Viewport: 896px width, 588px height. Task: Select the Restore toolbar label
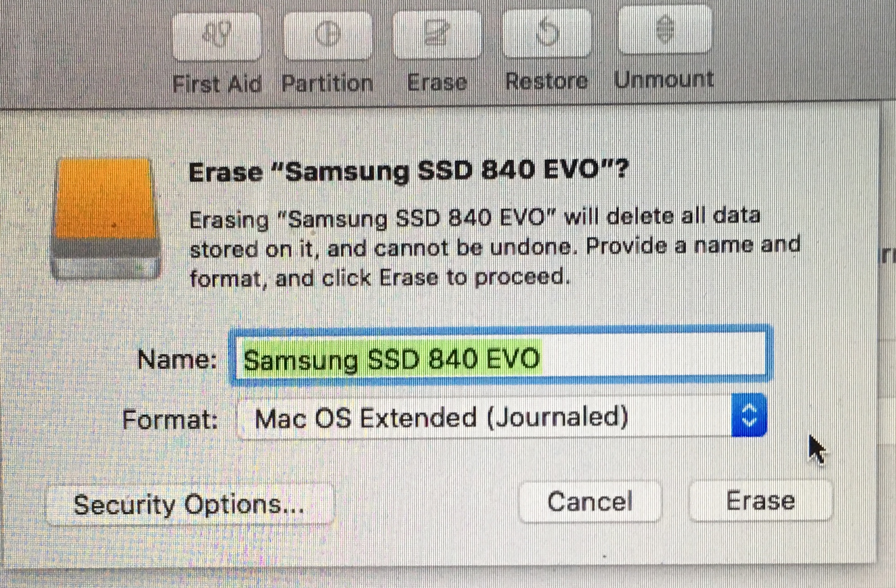(x=547, y=81)
